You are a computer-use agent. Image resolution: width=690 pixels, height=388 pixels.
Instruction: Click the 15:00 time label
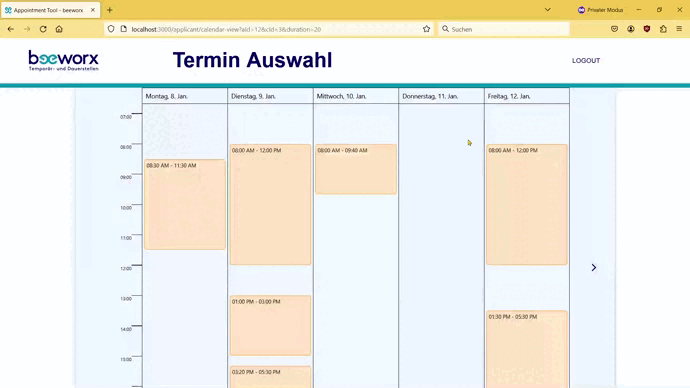pyautogui.click(x=126, y=359)
